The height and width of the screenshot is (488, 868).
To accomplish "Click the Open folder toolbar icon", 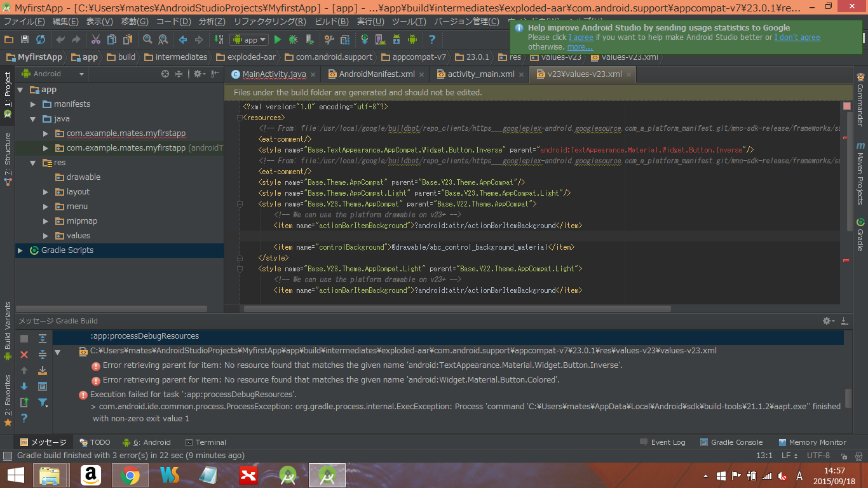I will [x=9, y=39].
